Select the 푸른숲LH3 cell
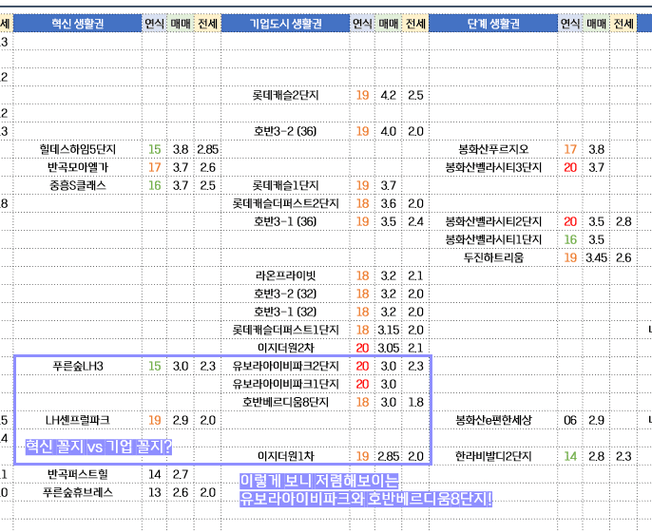The height and width of the screenshot is (531, 652). (x=78, y=366)
